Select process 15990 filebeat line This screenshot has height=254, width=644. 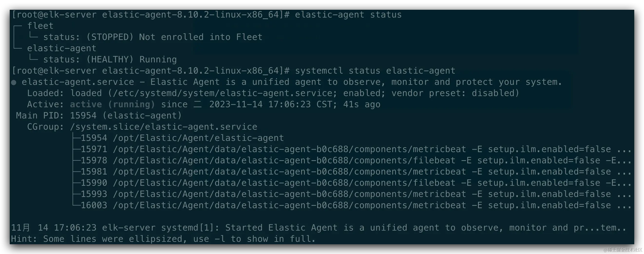pos(352,183)
